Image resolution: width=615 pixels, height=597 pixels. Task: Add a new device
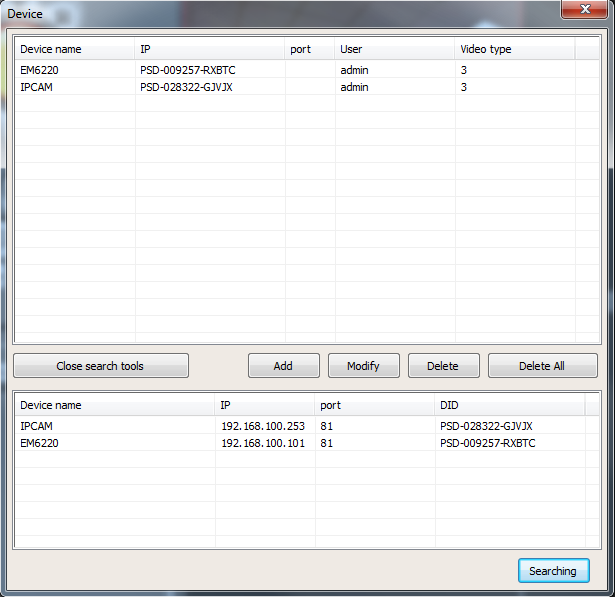click(x=284, y=366)
